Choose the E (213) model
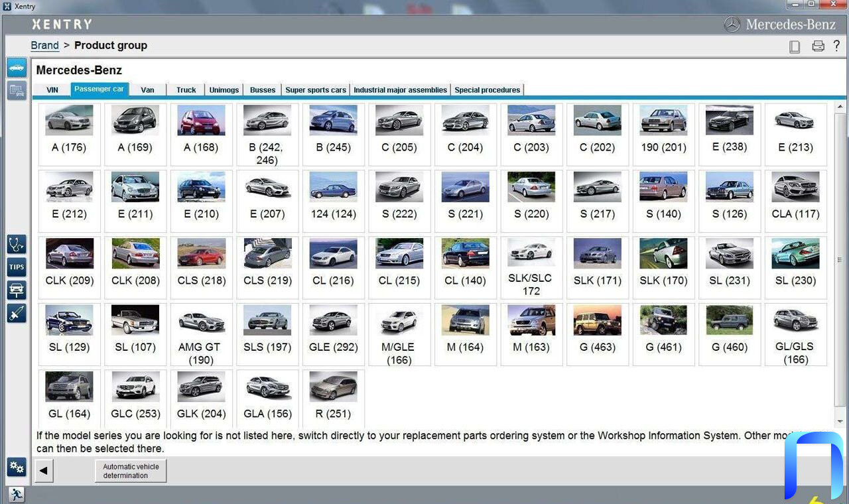 click(x=795, y=135)
